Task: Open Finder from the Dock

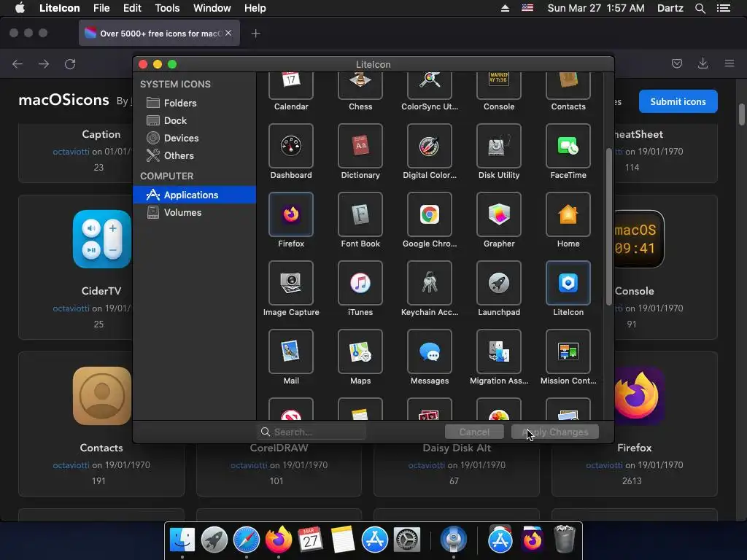Action: (182, 540)
